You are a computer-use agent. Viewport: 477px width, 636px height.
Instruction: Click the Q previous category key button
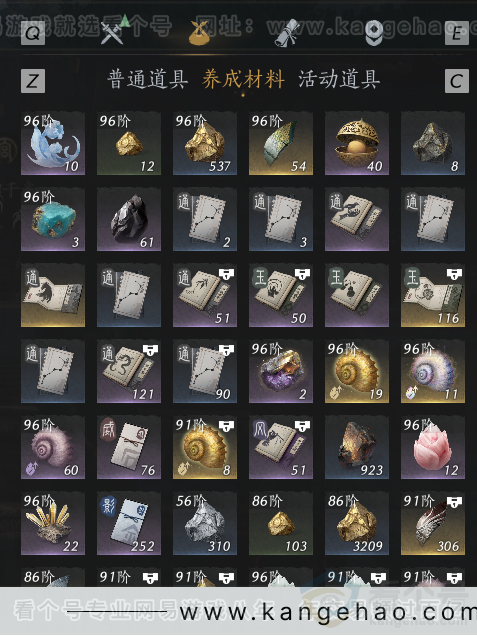pyautogui.click(x=33, y=33)
